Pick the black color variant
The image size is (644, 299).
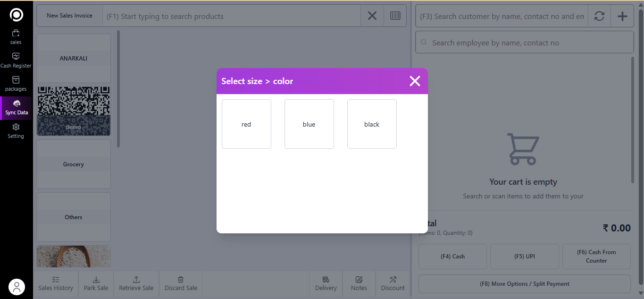click(x=372, y=124)
